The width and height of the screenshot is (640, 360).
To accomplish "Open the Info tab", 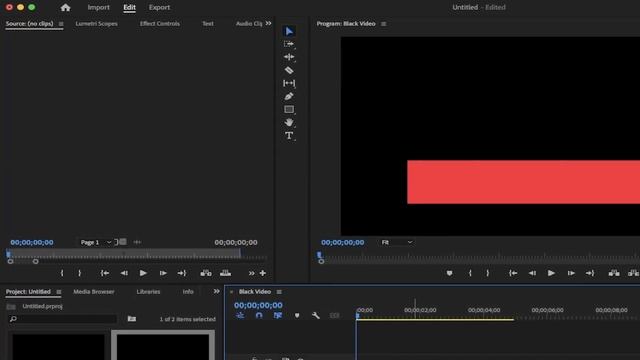I will pyautogui.click(x=188, y=292).
